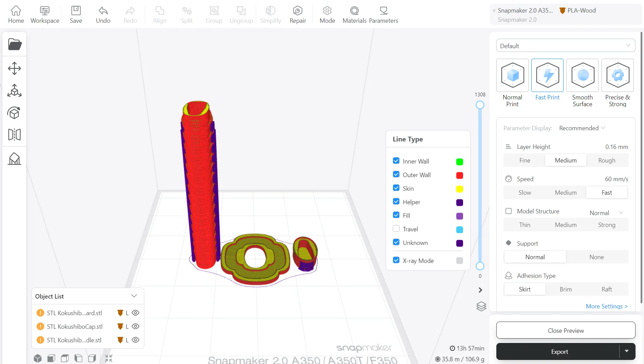644x364 pixels.
Task: Click the right panel scrollbar
Action: click(x=641, y=168)
